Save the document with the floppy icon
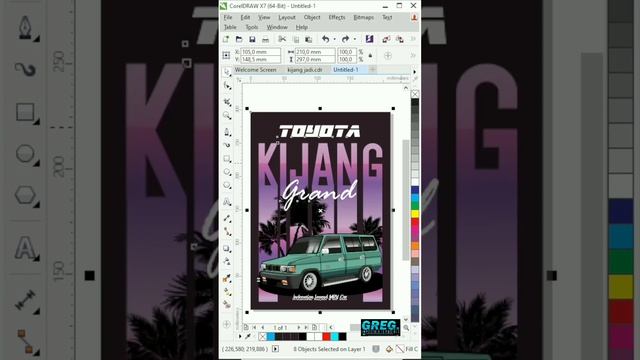 (252, 39)
